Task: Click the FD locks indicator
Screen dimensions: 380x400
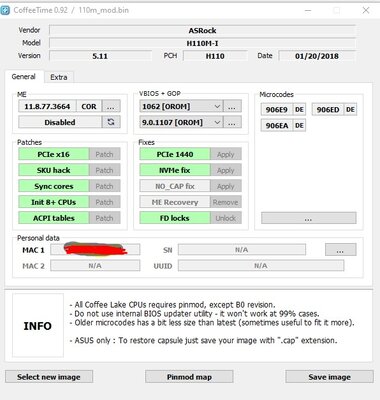Action: pyautogui.click(x=175, y=218)
